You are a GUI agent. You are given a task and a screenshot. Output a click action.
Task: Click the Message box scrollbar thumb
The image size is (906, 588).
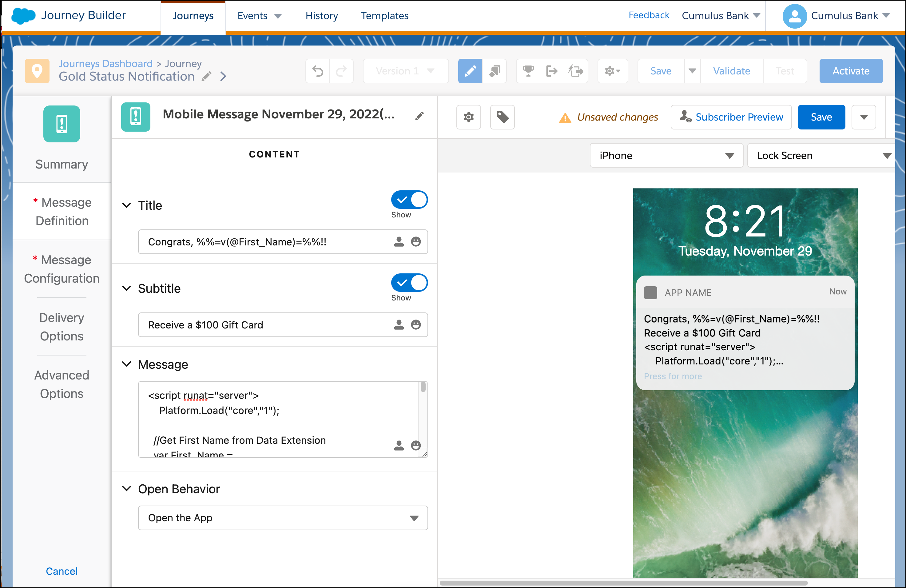pos(423,387)
